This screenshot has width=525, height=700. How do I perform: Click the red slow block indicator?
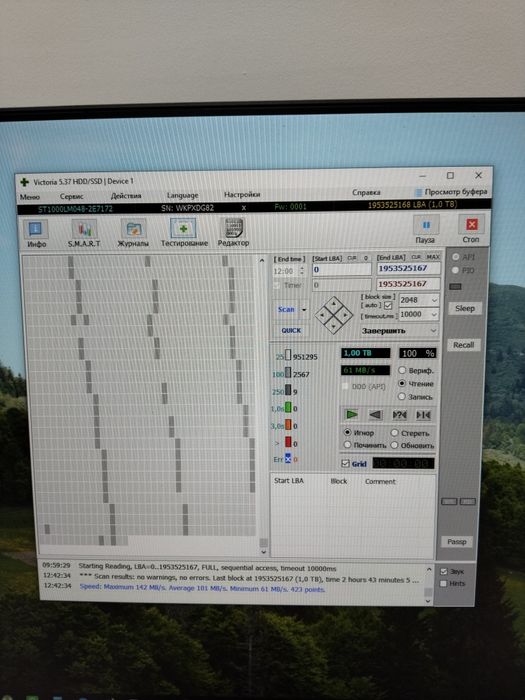tap(288, 442)
